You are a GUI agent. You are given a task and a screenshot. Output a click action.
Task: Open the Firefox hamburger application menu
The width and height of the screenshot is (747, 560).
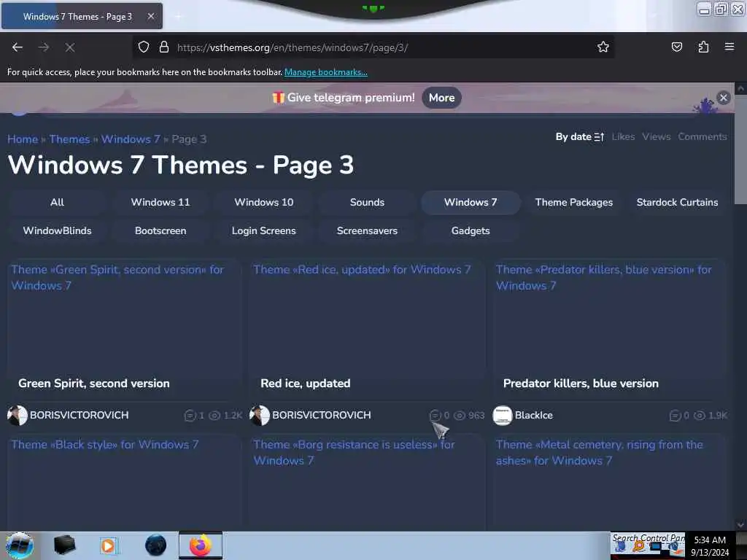729,47
